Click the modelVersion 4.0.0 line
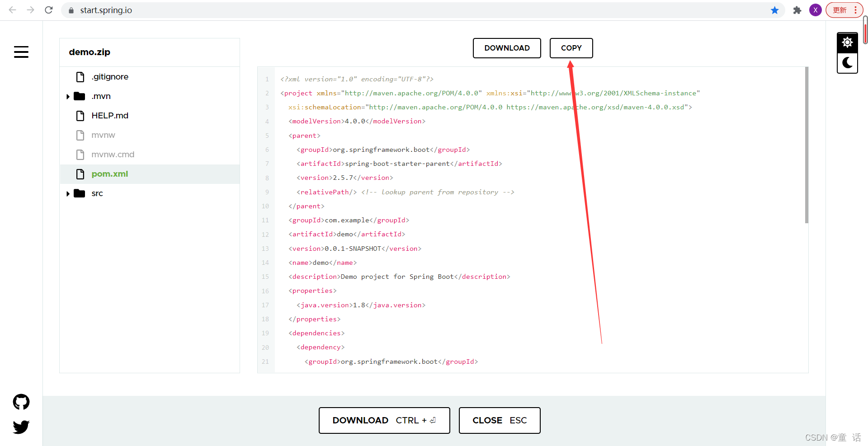868x446 pixels. 357,121
